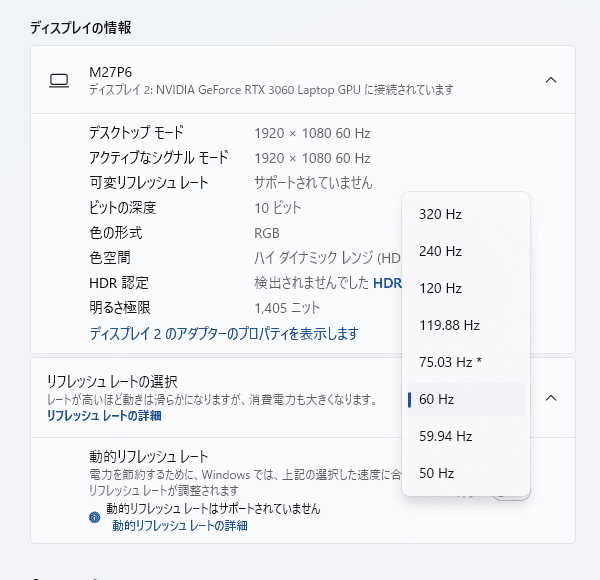Open the リフレッシュ レートの詳細 link
Screen dimensions: 600x580
[x=104, y=416]
